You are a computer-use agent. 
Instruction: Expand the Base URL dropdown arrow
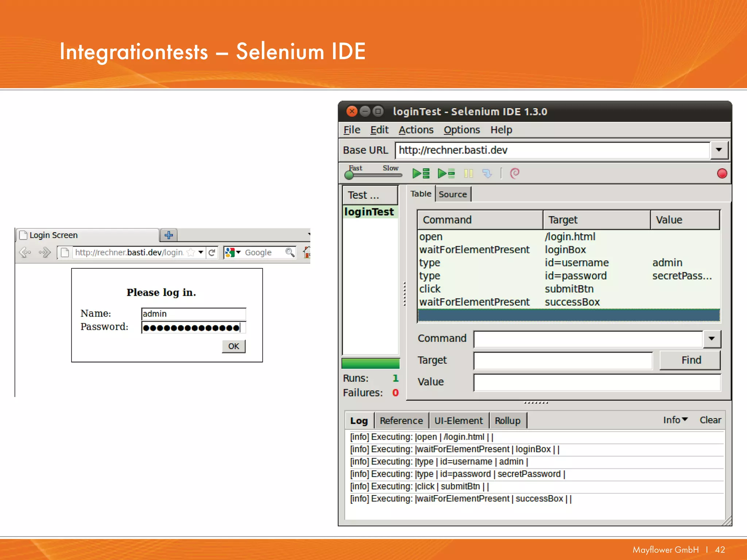(719, 150)
